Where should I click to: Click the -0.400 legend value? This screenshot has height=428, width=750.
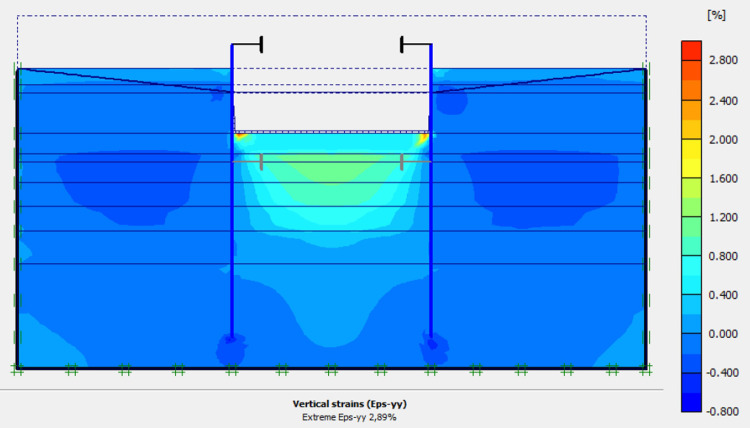[721, 373]
